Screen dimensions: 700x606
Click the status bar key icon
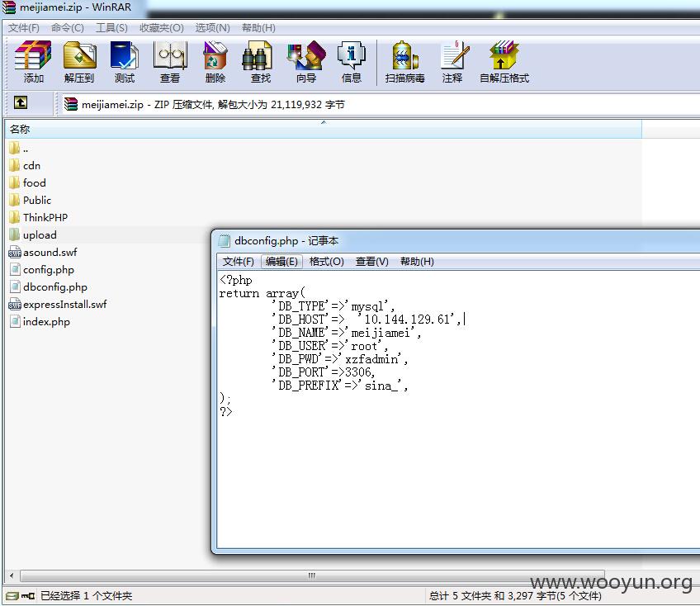click(28, 596)
